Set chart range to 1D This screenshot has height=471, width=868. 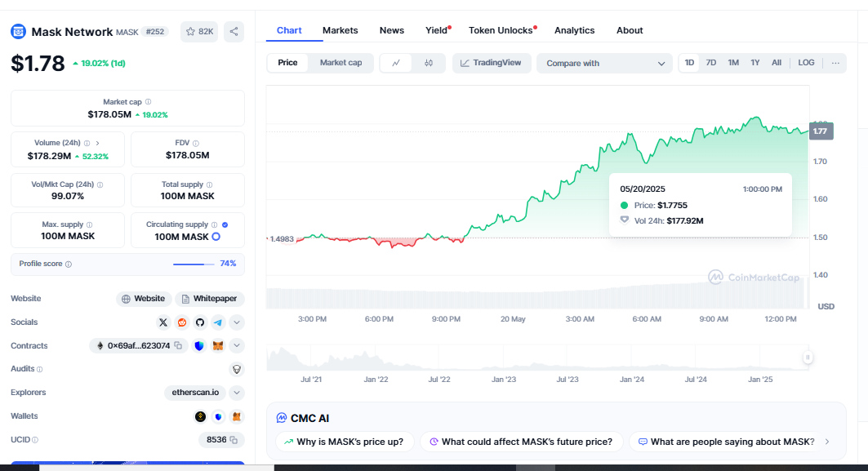click(689, 63)
